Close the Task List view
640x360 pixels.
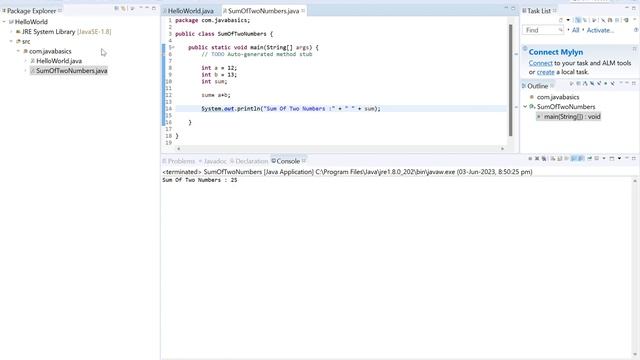pos(555,11)
